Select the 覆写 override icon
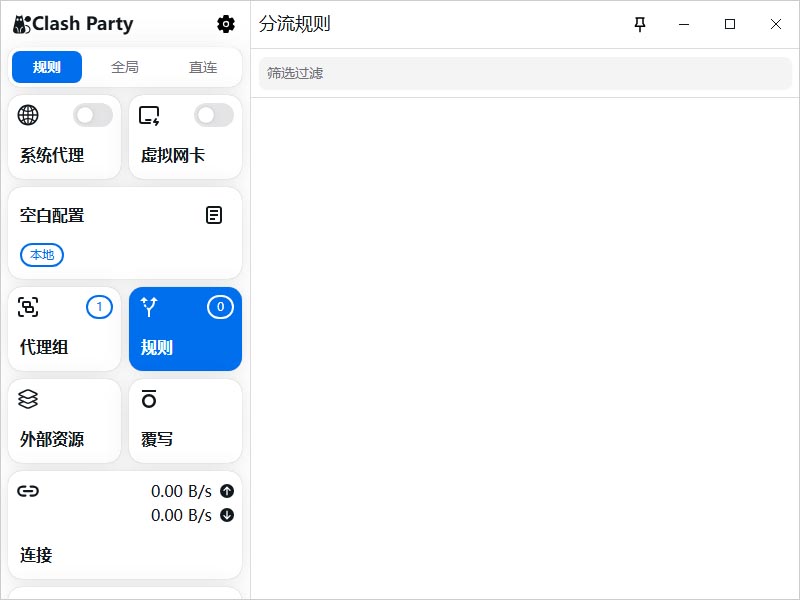 point(149,399)
